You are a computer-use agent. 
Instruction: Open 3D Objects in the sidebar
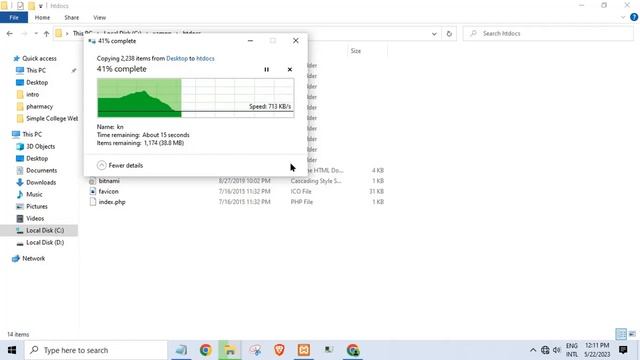coord(40,146)
